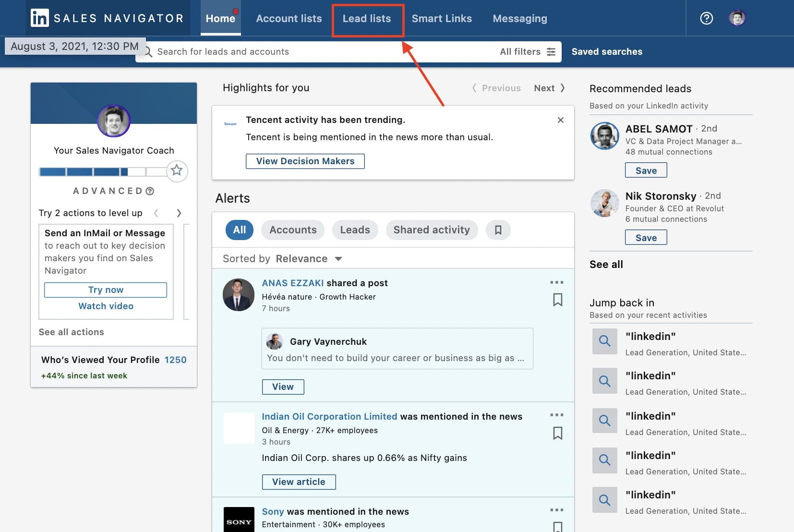This screenshot has width=794, height=532.
Task: Open See all recommended leads
Action: [606, 265]
